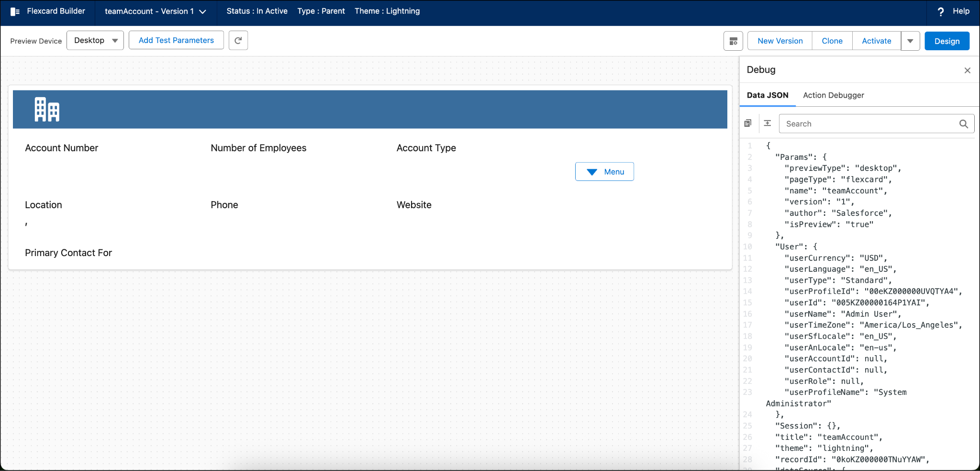This screenshot has width=980, height=471.
Task: Click the "userCurrency": "USD" line
Action: [836, 258]
